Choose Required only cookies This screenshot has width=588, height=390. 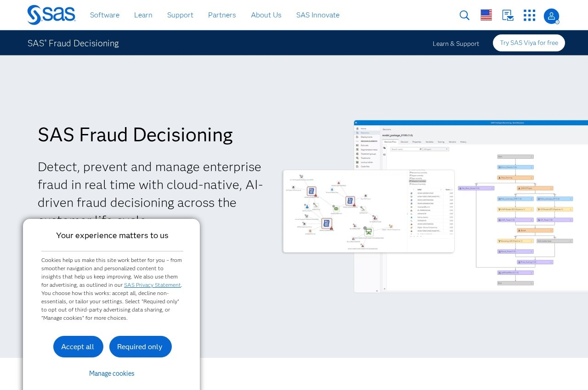click(141, 346)
